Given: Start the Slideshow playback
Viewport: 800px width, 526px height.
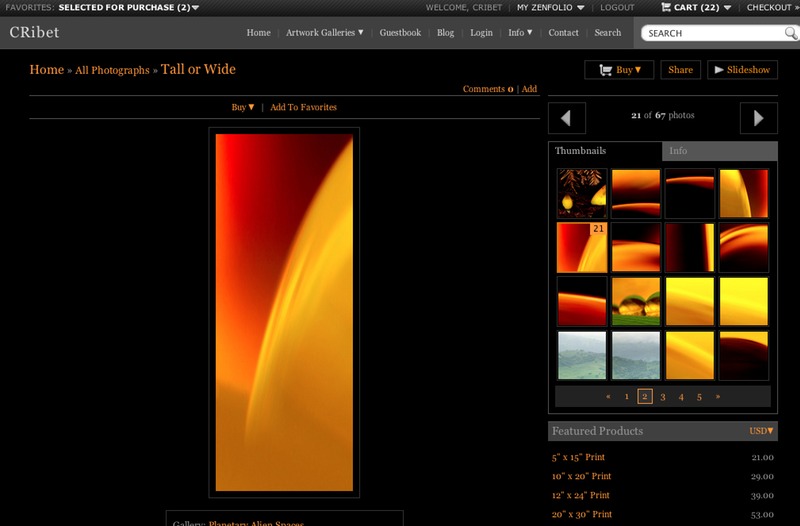Looking at the screenshot, I should [742, 70].
